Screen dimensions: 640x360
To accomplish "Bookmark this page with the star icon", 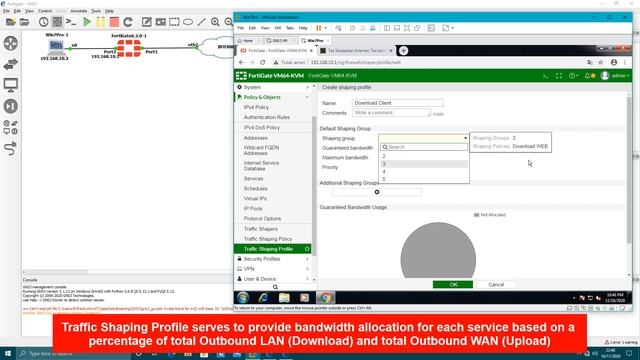I will click(x=600, y=62).
